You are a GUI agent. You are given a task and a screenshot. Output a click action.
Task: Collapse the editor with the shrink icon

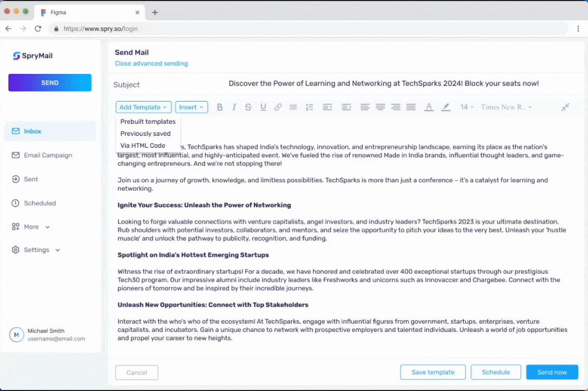point(565,108)
